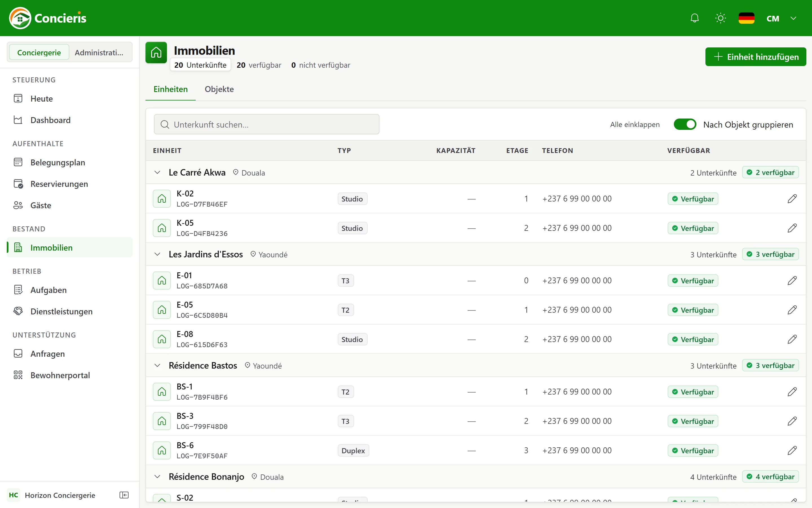The width and height of the screenshot is (812, 508).
Task: Change language via German flag
Action: point(746,18)
